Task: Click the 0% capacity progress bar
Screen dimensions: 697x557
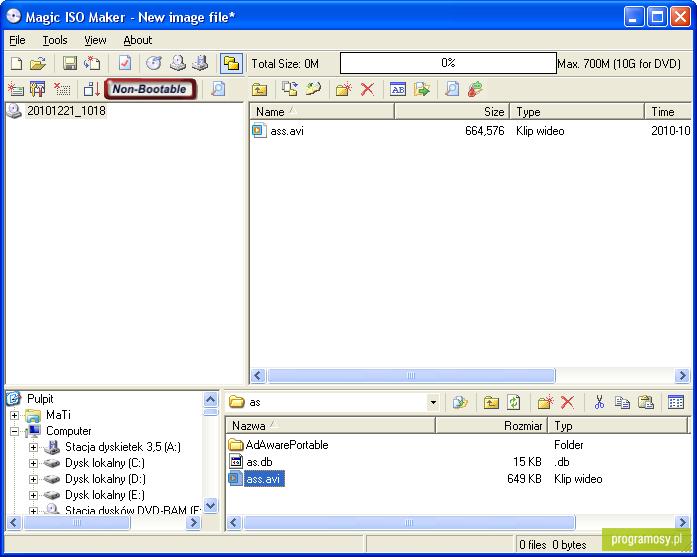Action: [448, 63]
